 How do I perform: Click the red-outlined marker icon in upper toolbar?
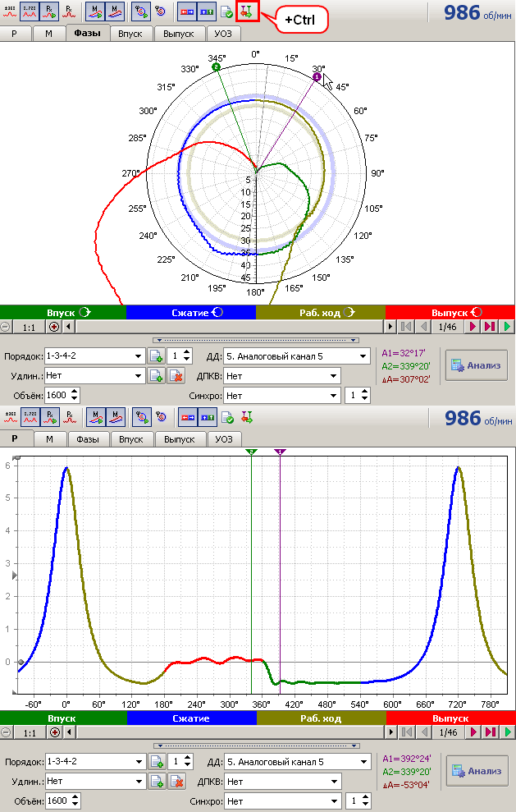pos(246,11)
